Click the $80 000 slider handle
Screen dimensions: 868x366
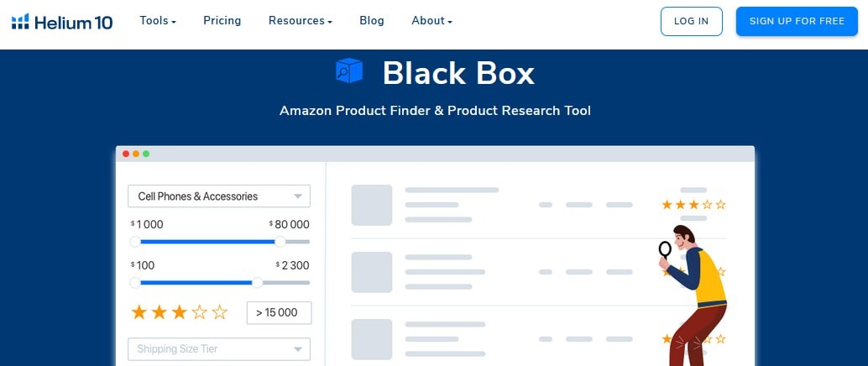tap(280, 242)
